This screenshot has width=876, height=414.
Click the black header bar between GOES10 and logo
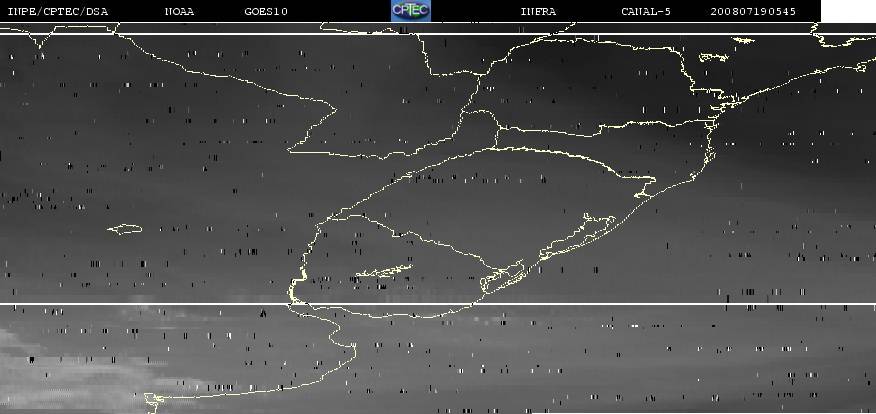338,11
